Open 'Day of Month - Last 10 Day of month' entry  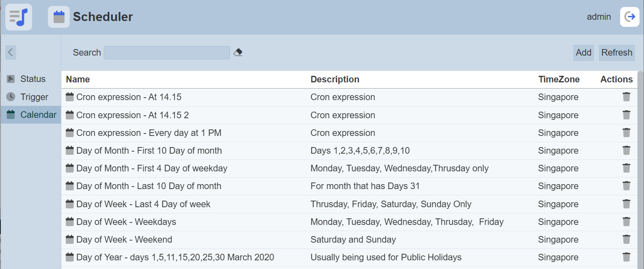point(149,186)
